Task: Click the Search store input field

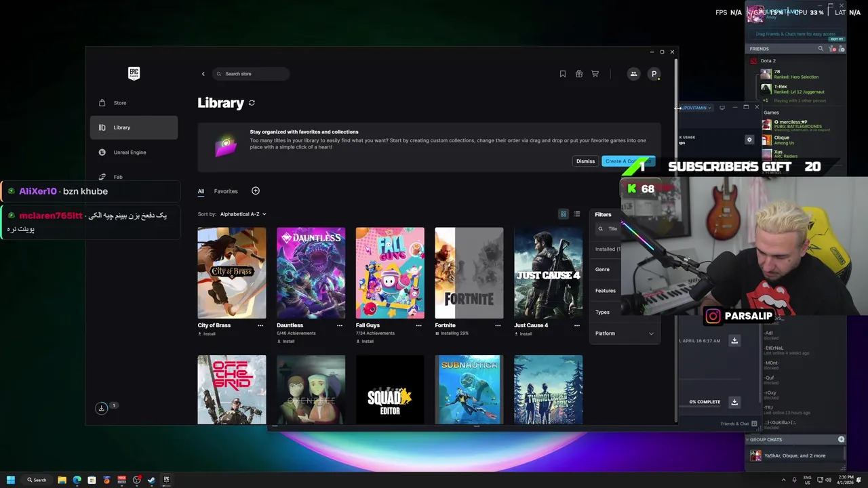Action: click(252, 74)
